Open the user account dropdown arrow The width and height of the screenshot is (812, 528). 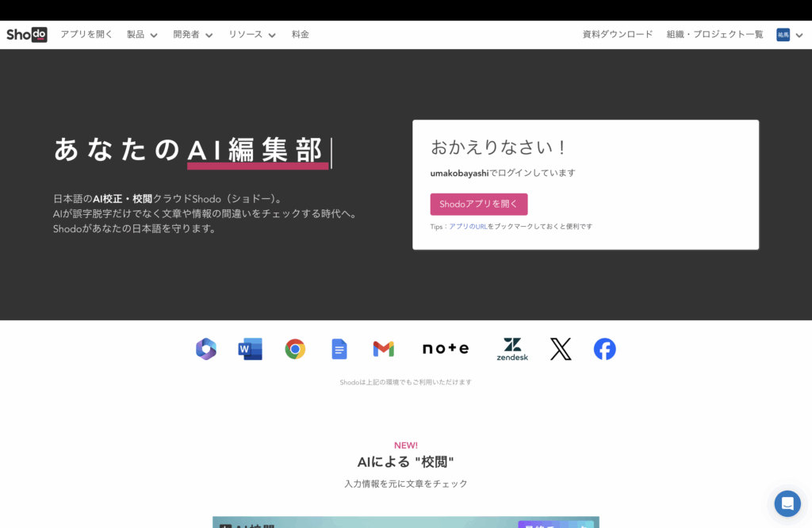click(799, 35)
